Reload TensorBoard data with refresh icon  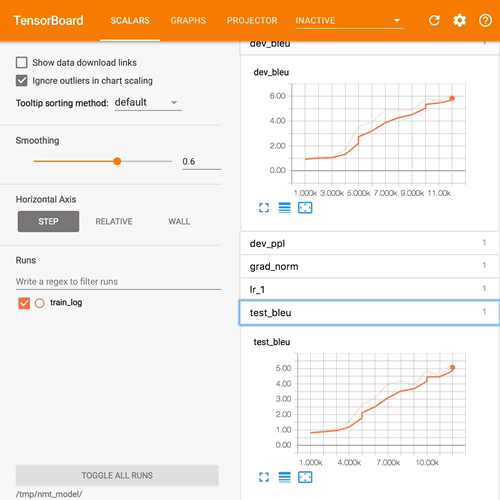tap(434, 21)
